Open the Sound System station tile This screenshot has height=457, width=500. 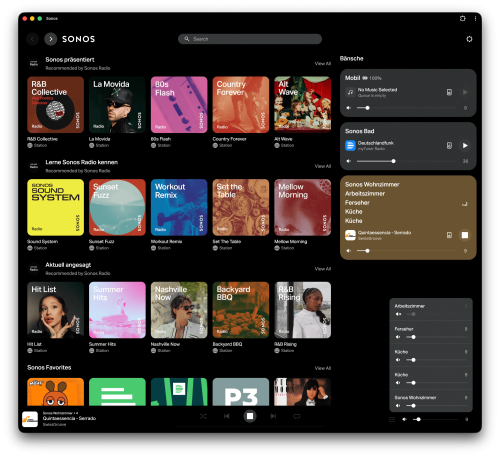tap(55, 207)
